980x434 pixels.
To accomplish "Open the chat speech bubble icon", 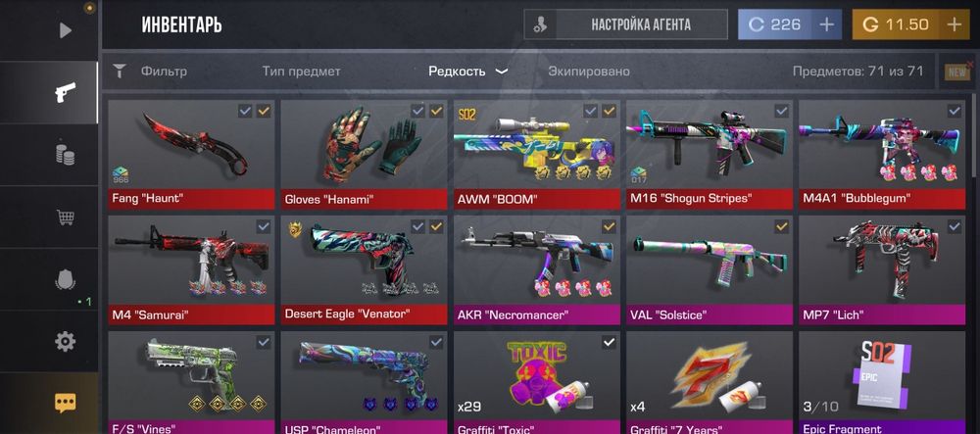I will [x=65, y=403].
